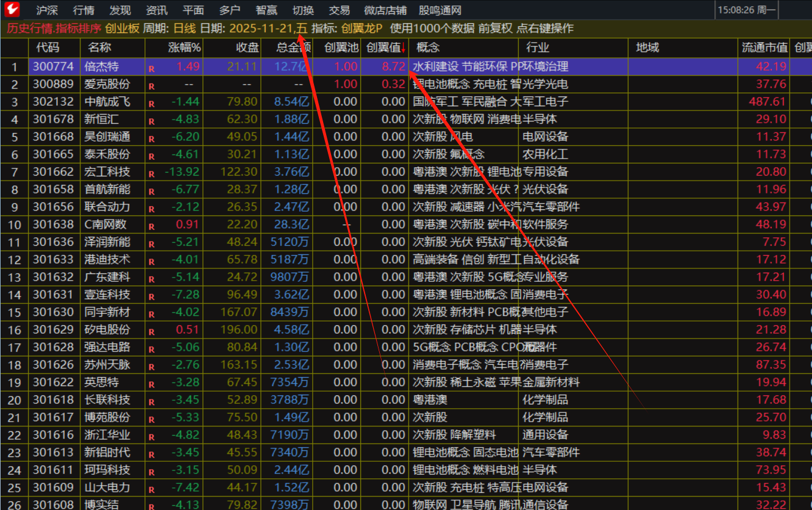
Task: Change the 创翼龙P indicator selection
Action: 362,29
